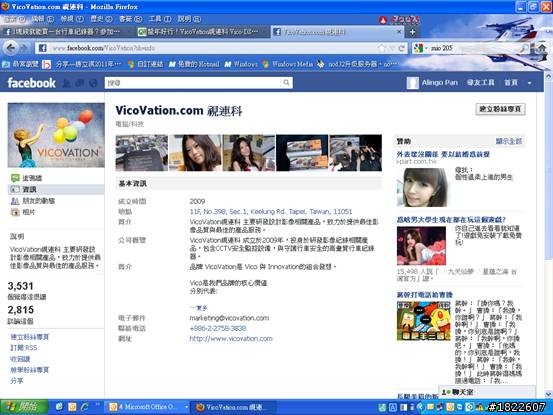Open the 檔案 (File) menu
553x415 pixels.
(14, 19)
